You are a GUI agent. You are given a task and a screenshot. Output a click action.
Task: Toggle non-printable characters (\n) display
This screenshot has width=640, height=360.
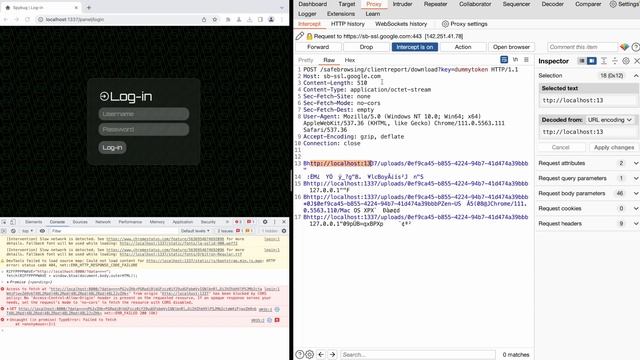click(x=516, y=60)
